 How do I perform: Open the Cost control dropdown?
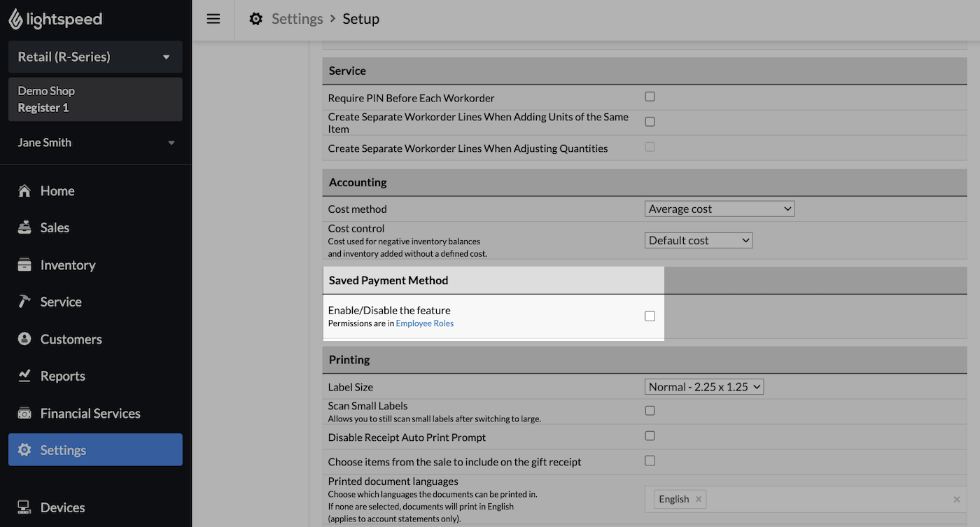coord(698,240)
